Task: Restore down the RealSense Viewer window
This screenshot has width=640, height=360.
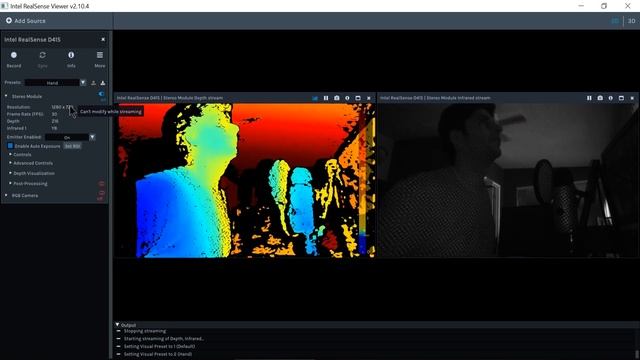Action: [x=604, y=6]
